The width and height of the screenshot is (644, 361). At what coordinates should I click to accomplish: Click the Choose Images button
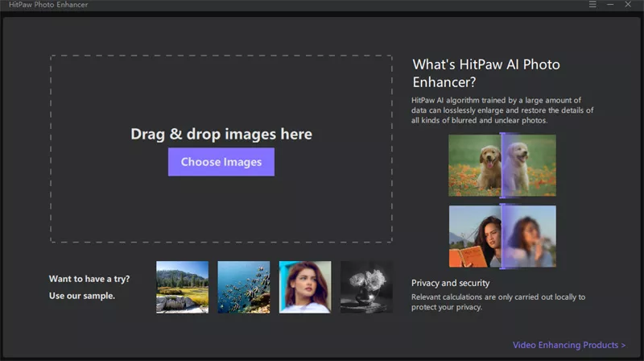tap(221, 162)
